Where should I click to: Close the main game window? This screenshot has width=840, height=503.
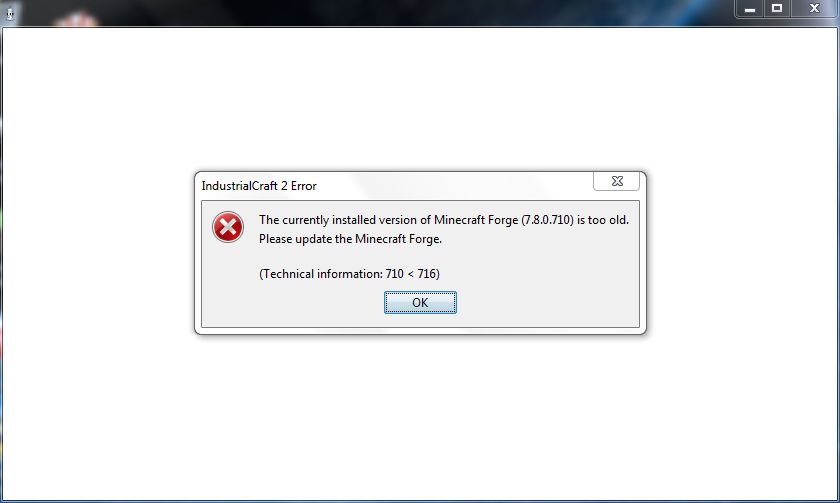click(x=814, y=9)
